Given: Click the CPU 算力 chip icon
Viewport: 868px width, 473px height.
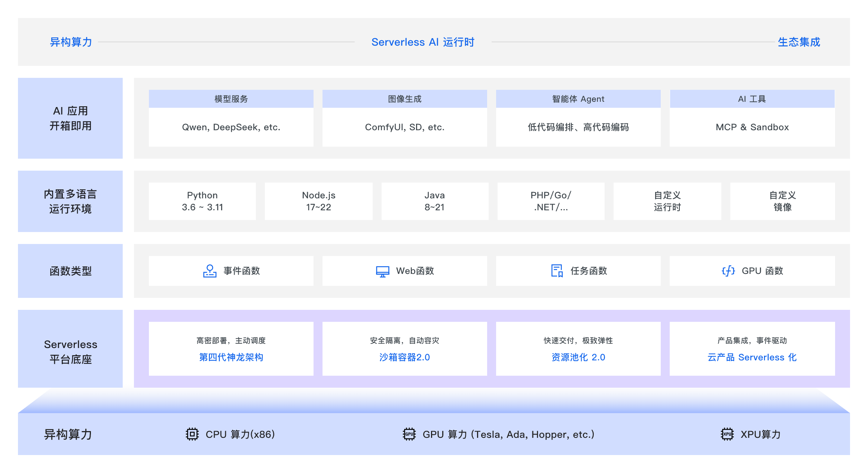Looking at the screenshot, I should click(x=192, y=434).
